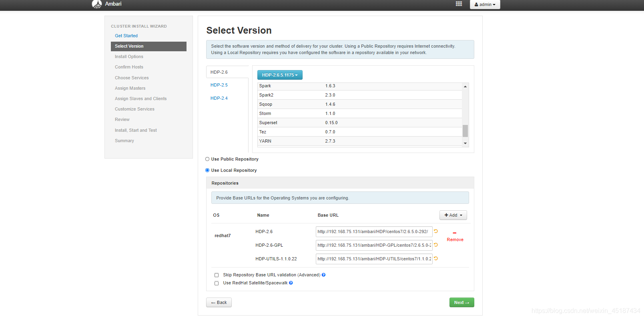The width and height of the screenshot is (644, 318).
Task: Enable Use RedHat Satellite/Spacewalk checkbox
Action: 217,283
